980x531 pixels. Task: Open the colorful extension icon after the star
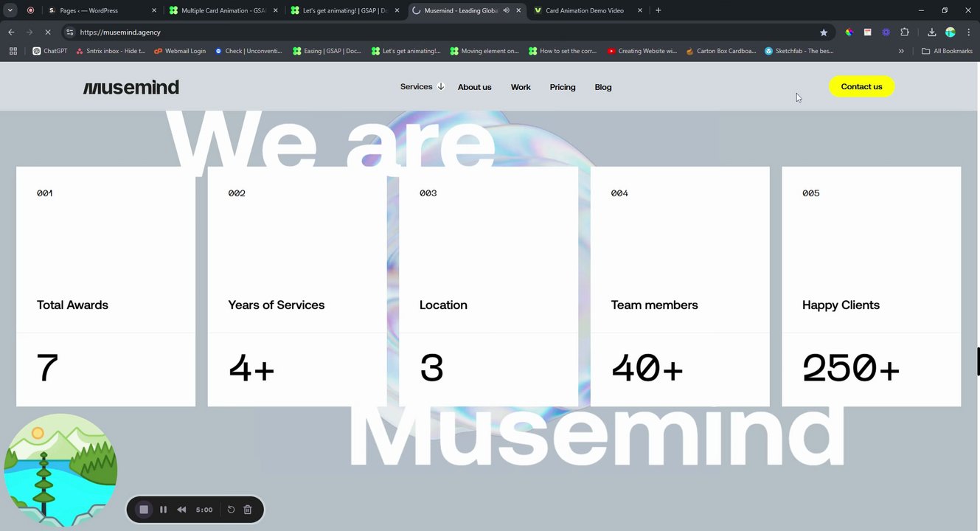tap(849, 32)
